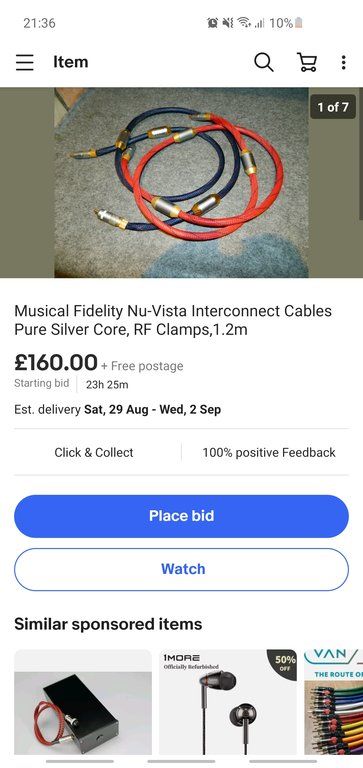Tap the search magnifier icon
This screenshot has width=363, height=768.
264,62
